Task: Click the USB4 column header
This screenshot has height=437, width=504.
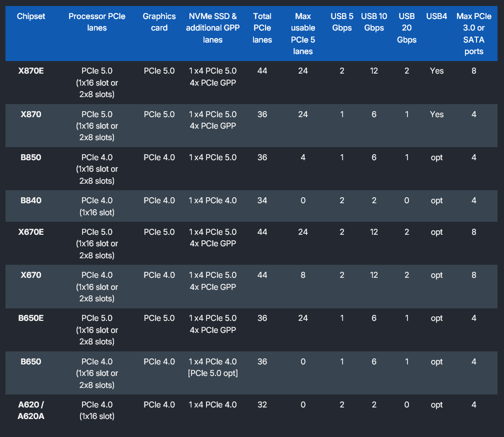Action: (436, 17)
